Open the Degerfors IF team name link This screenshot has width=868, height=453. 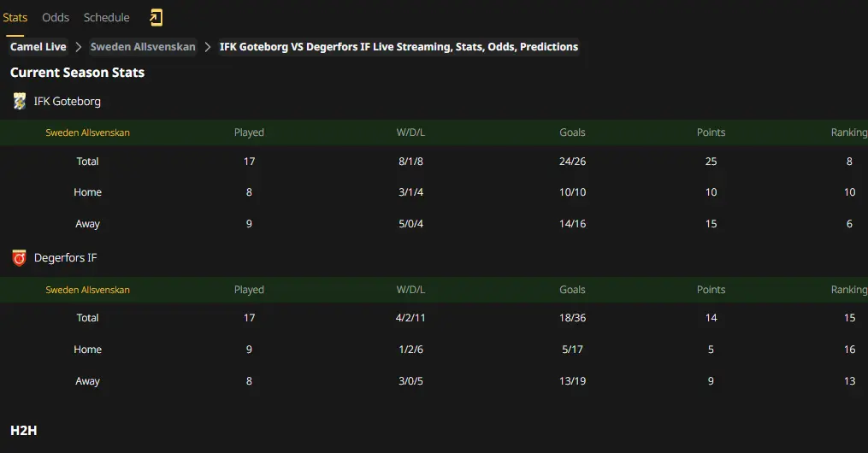point(65,258)
